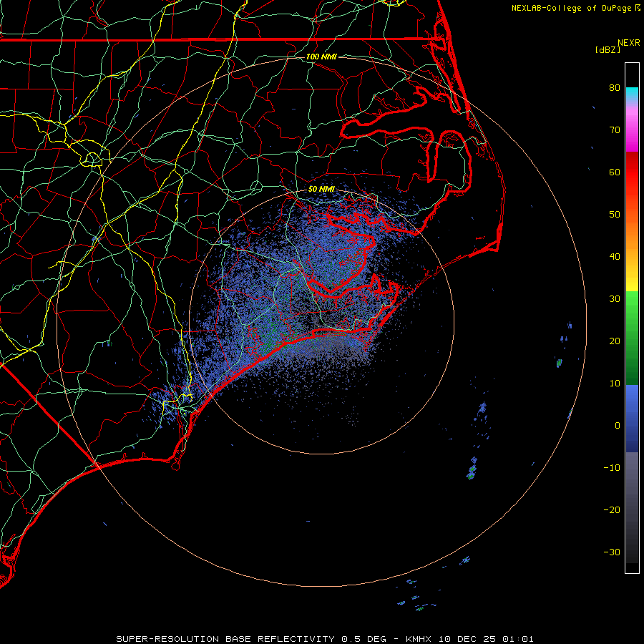Click the 70 value on the dBZ scale
This screenshot has height=644, width=644.
point(615,130)
